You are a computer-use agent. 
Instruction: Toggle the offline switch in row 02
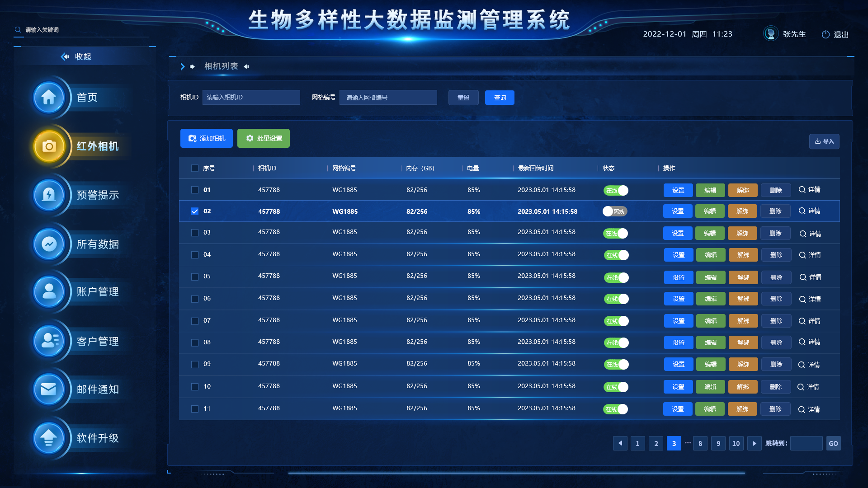(615, 211)
